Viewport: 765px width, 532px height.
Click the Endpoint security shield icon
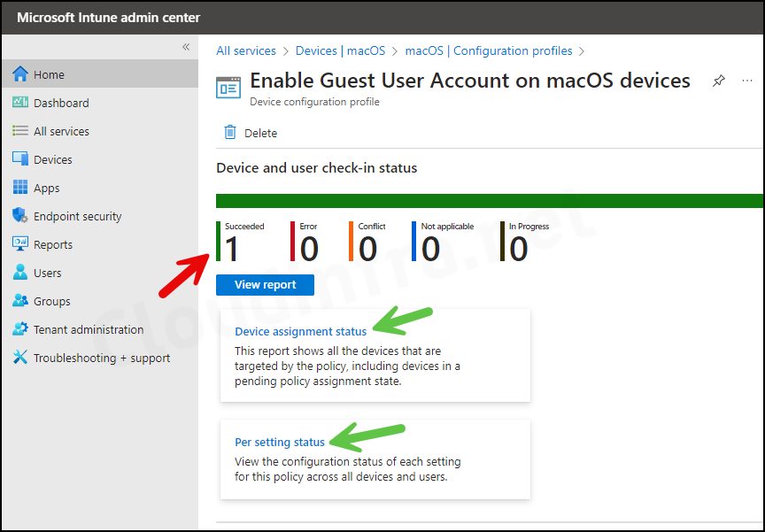[20, 215]
